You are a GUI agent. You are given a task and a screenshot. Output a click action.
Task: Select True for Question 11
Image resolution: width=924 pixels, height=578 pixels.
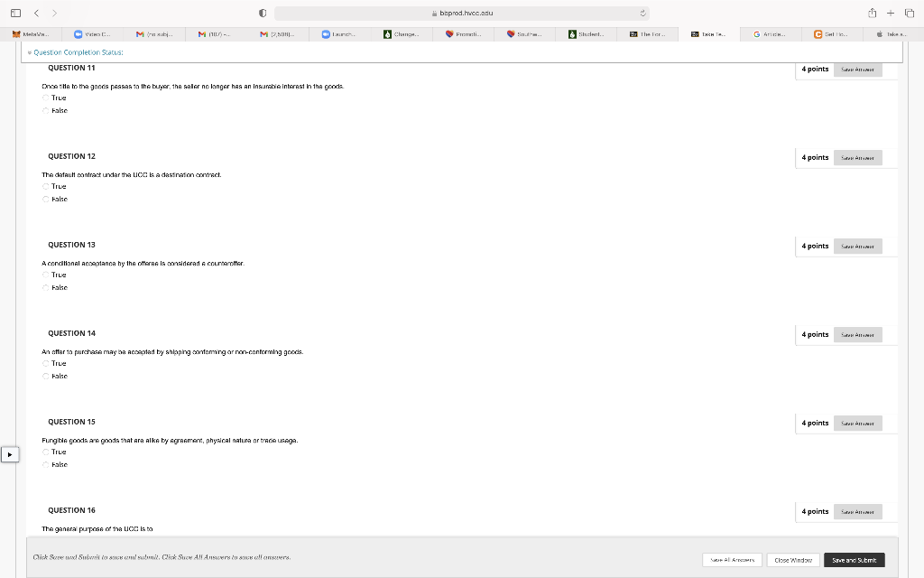[45, 98]
